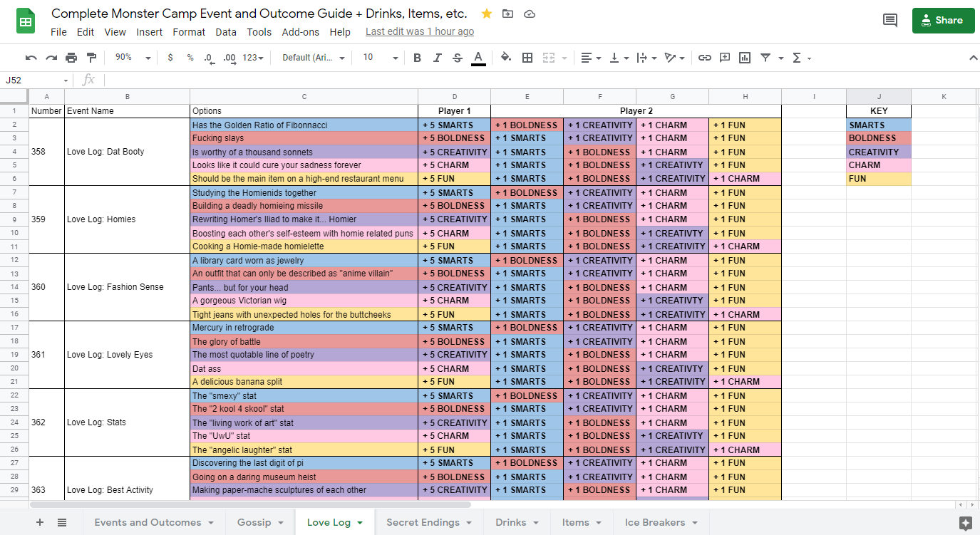Click the print icon
This screenshot has width=980, height=535.
point(71,58)
